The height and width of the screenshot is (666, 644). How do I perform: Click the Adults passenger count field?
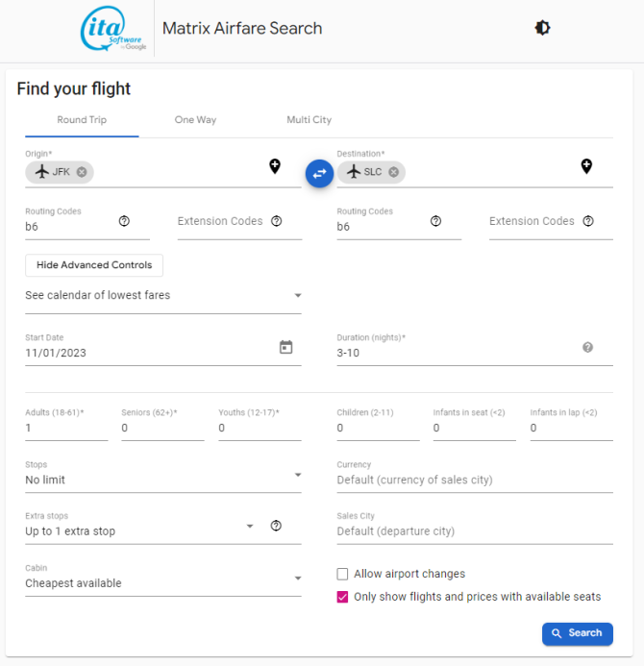point(66,428)
